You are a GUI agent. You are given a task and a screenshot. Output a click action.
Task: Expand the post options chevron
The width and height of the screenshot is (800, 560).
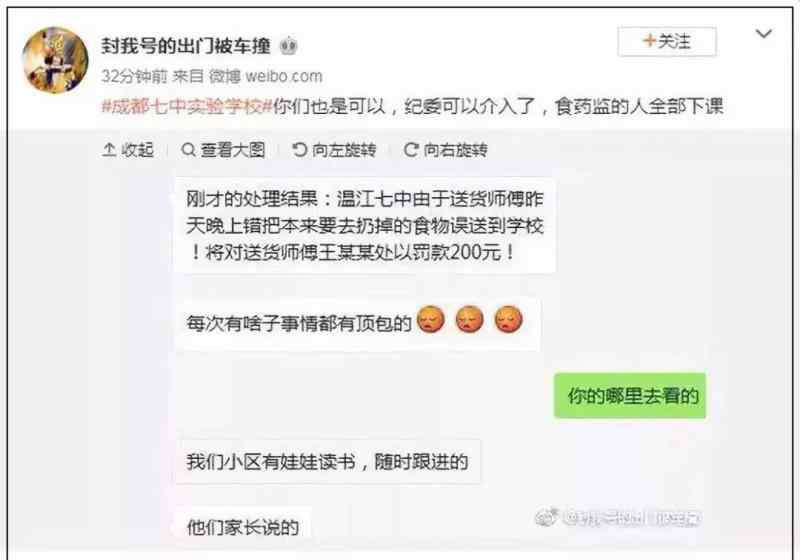click(763, 34)
